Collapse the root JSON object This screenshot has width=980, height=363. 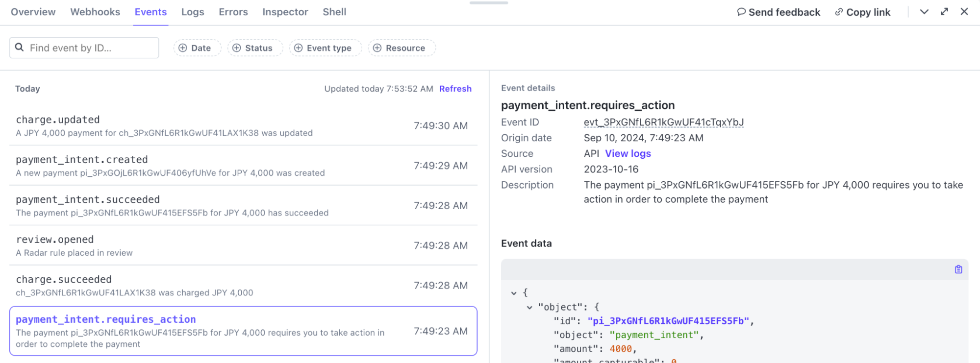point(514,293)
